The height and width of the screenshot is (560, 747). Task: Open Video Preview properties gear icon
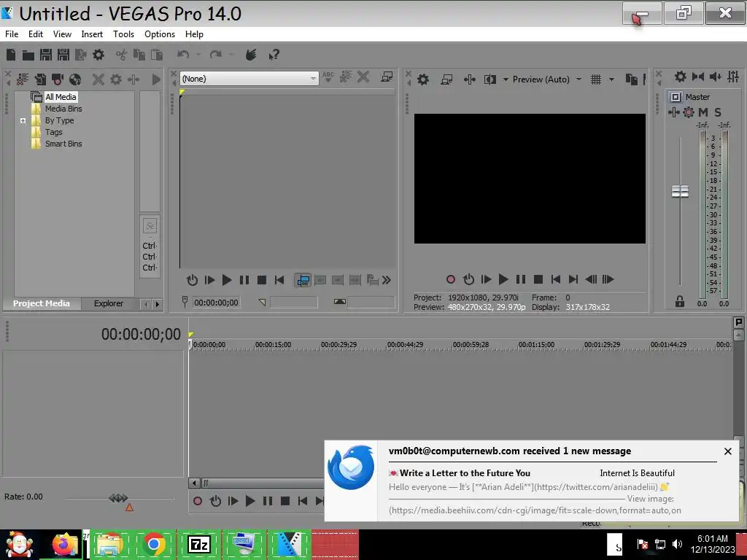click(x=422, y=79)
